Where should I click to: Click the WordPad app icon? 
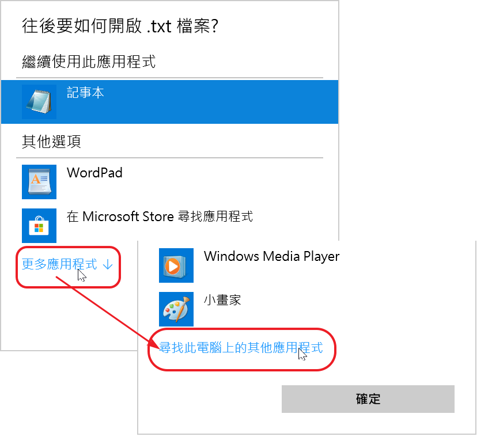tap(39, 181)
